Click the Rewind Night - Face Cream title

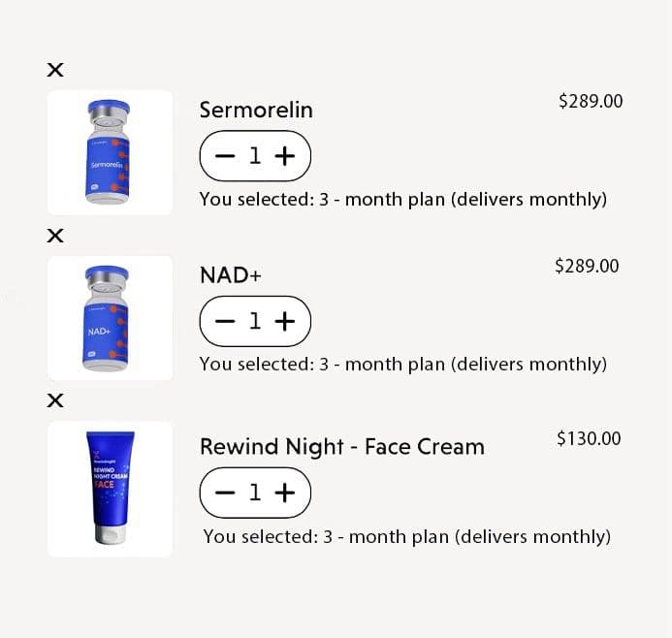(x=341, y=447)
